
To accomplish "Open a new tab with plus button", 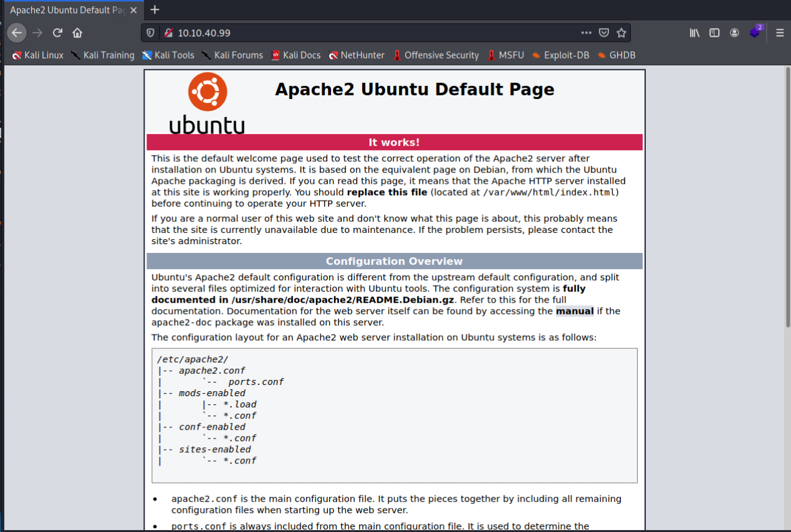I will (155, 9).
